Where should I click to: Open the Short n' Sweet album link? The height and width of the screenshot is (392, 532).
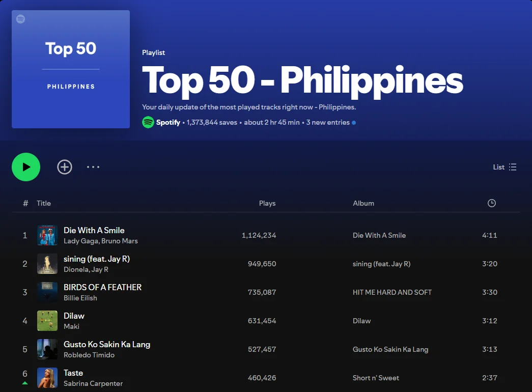click(376, 378)
